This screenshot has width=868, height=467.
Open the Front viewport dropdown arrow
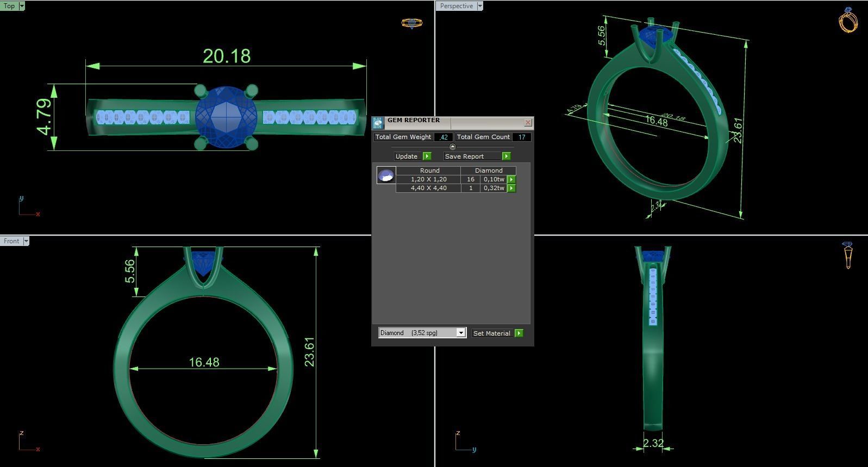[x=25, y=241]
